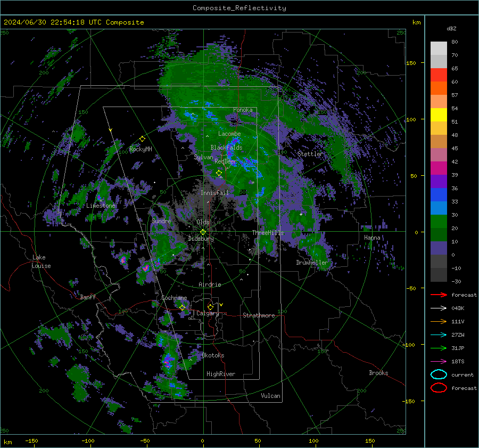This screenshot has width=479, height=448.
Task: Click the yellow Y marker northwest of RockyMH
Action: [111, 130]
